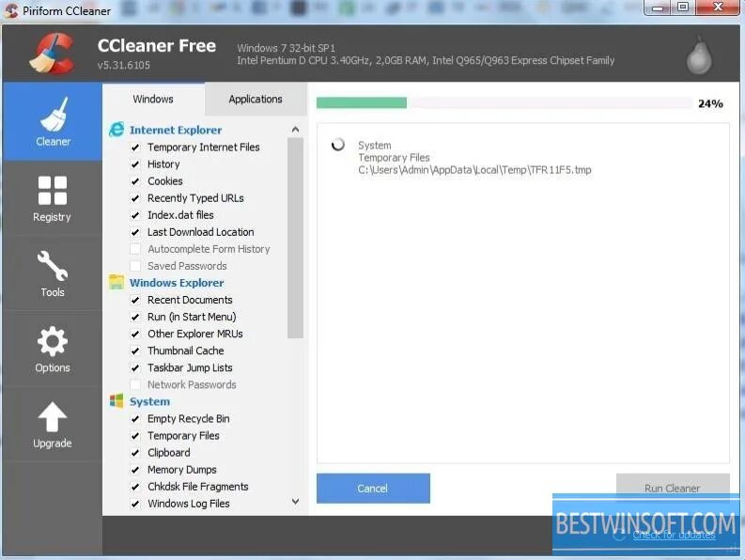Click the 24% progress label
This screenshot has height=560, width=745.
pyautogui.click(x=710, y=103)
